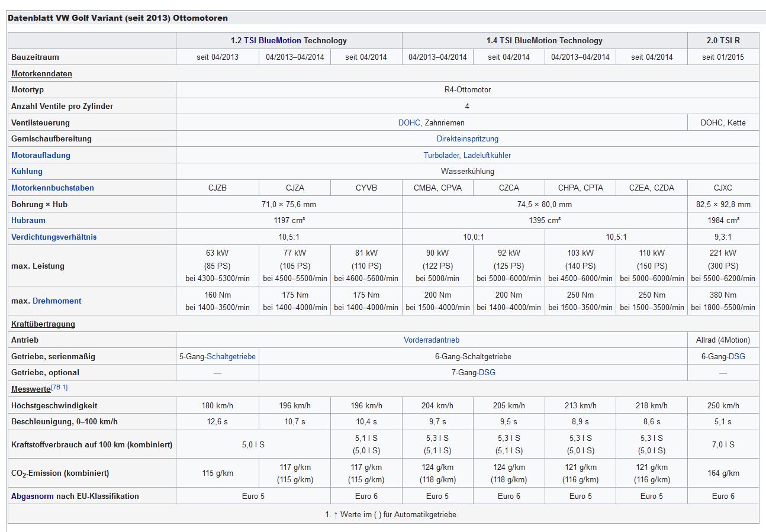Viewport: 766px width, 532px height.
Task: Open the Verdichtungsverhältnis link
Action: [x=54, y=237]
